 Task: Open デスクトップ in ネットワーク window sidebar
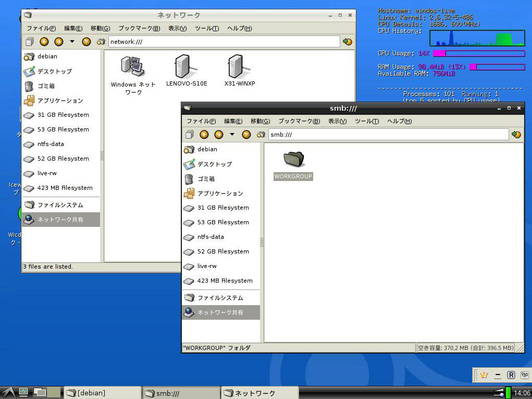61,71
